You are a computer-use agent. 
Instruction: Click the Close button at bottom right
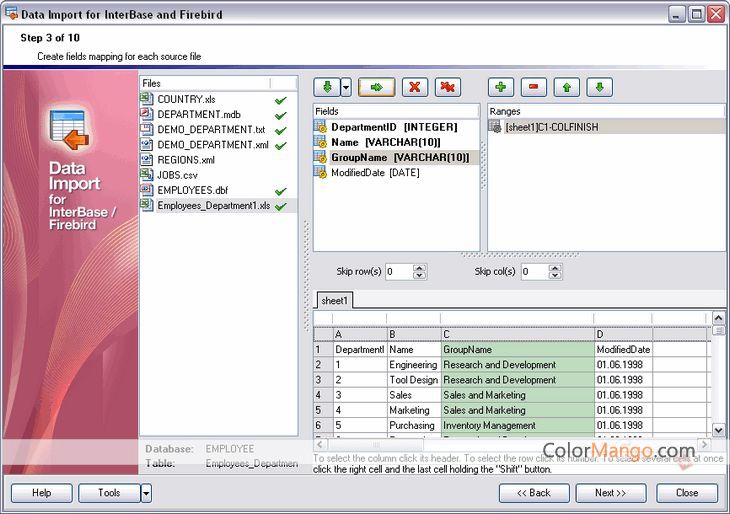(x=687, y=493)
